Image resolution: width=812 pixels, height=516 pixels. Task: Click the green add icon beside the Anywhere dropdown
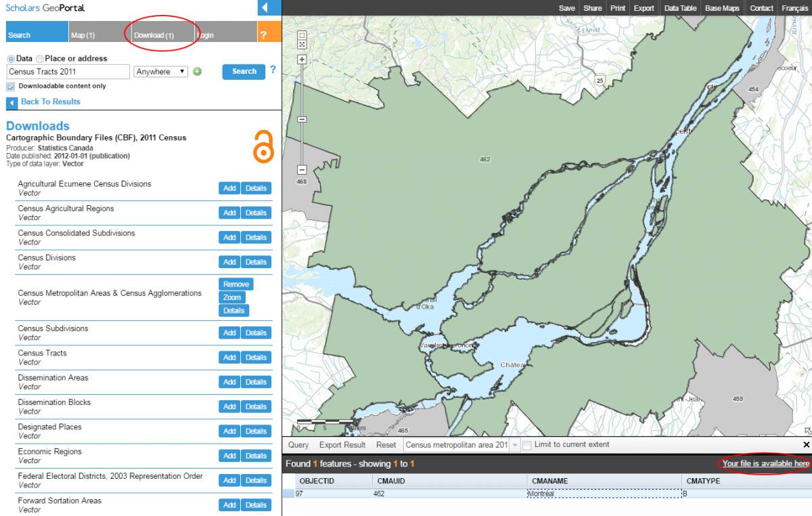click(197, 71)
